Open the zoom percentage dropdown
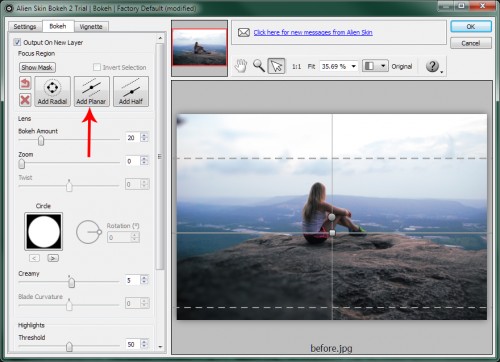Image resolution: width=500 pixels, height=362 pixels. pyautogui.click(x=354, y=66)
